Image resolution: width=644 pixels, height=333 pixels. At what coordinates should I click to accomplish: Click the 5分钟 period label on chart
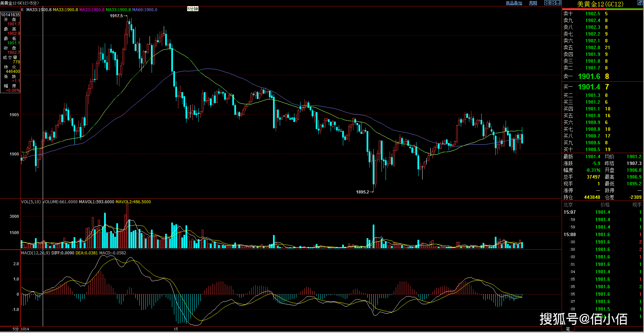193,9
